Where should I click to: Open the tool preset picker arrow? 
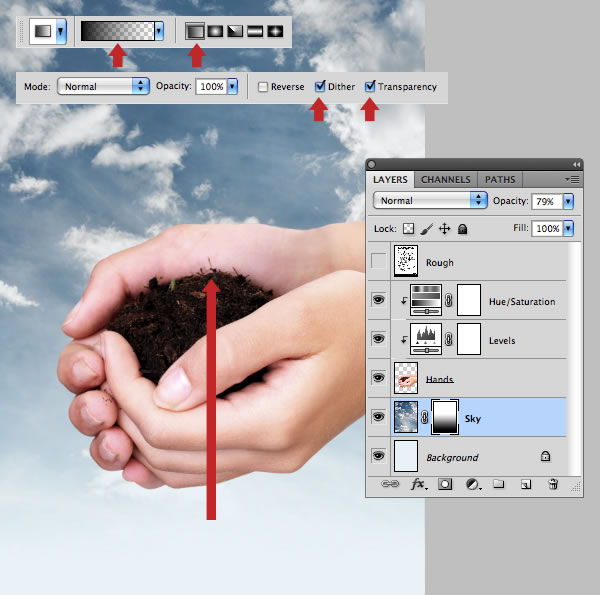[x=60, y=31]
